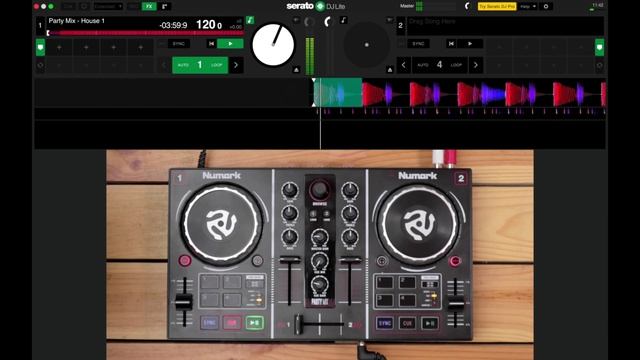Open the settings gear in the top bar
Image resolution: width=640 pixels, height=360 pixels.
click(x=546, y=7)
